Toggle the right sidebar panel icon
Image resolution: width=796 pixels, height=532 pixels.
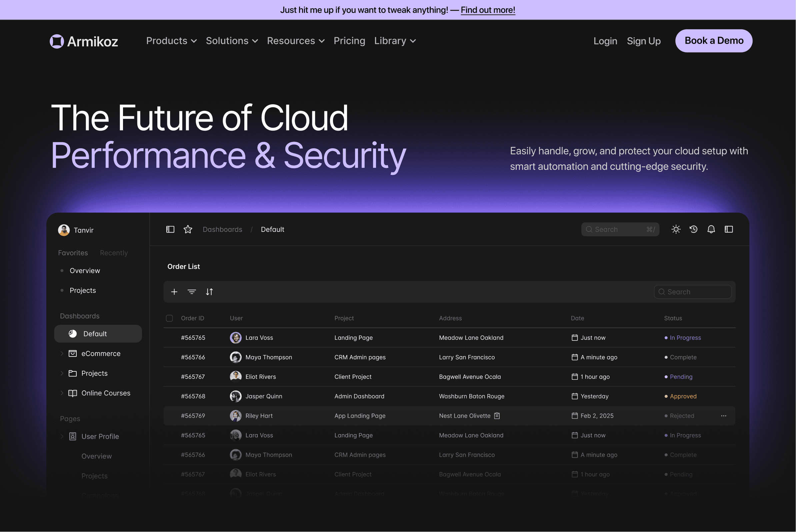pyautogui.click(x=729, y=230)
